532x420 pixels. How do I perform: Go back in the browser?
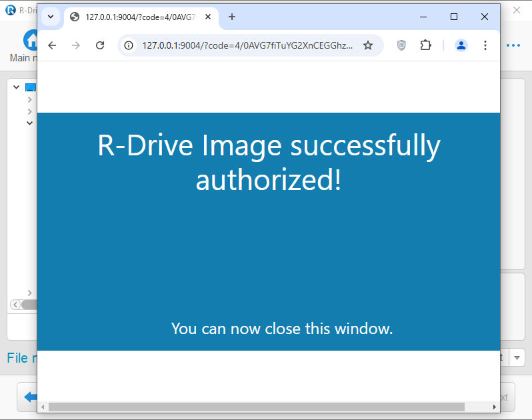[x=52, y=45]
